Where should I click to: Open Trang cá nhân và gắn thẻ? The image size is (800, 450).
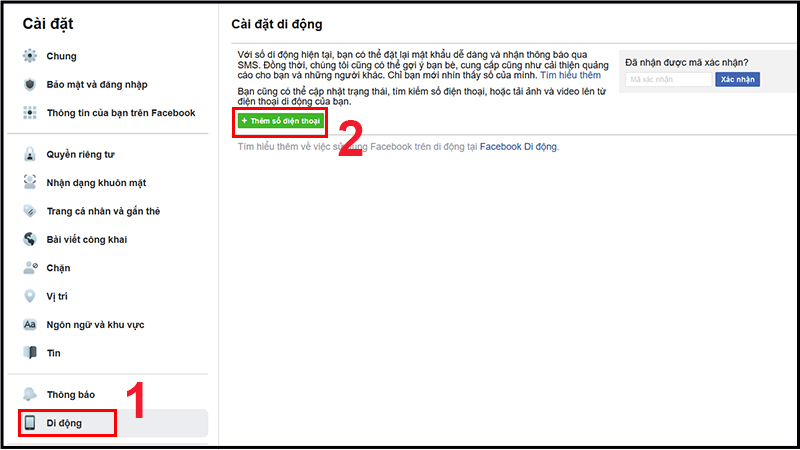click(x=103, y=211)
